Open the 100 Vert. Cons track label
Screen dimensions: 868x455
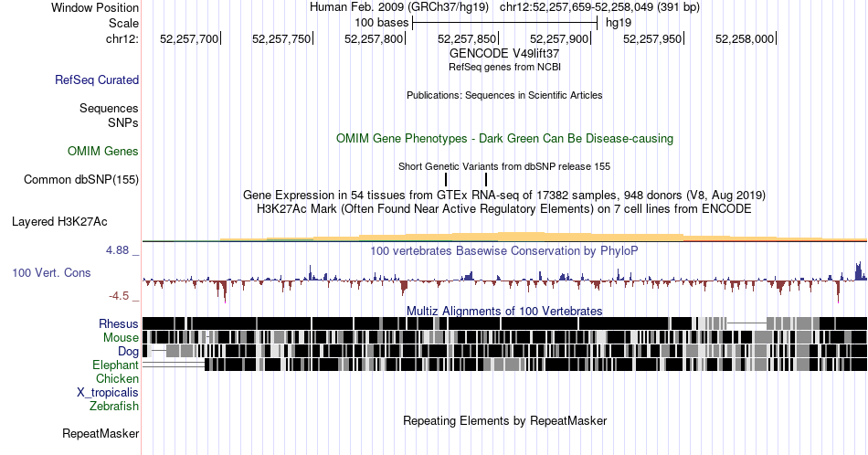[x=51, y=272]
